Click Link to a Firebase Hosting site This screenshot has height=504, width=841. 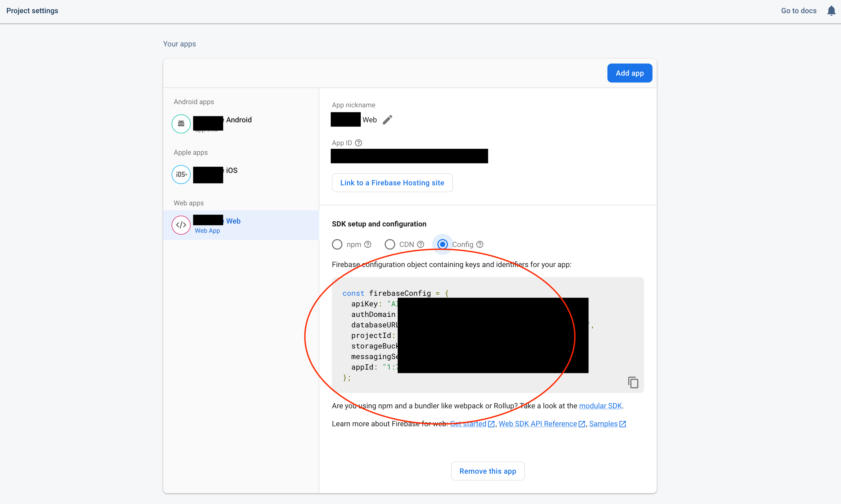click(392, 182)
